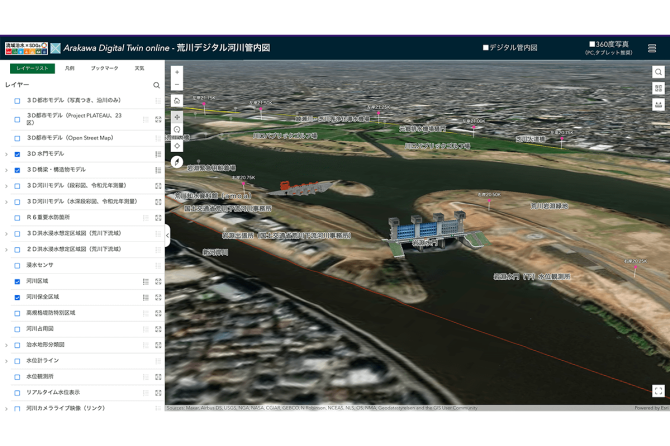The width and height of the screenshot is (670, 446).
Task: Show legend for 河川区域 layer
Action: [146, 282]
